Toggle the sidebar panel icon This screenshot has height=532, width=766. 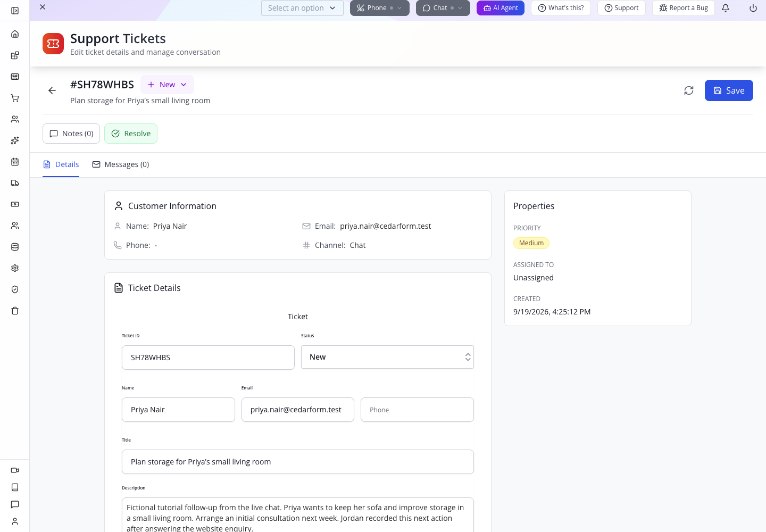[15, 11]
